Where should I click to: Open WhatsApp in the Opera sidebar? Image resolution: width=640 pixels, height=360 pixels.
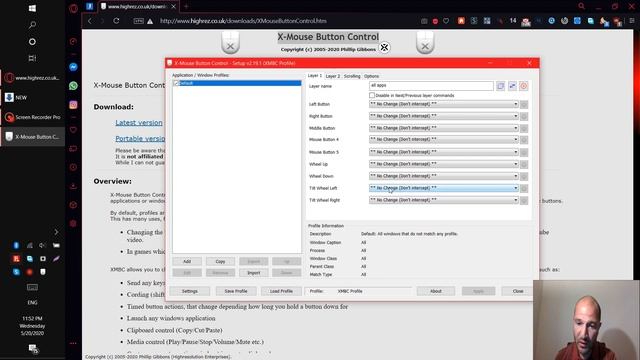point(73,86)
